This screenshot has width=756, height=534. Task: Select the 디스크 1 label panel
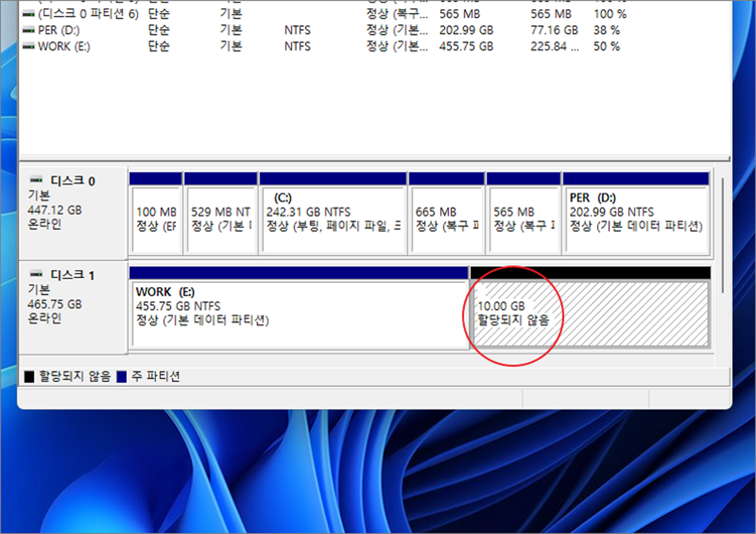point(73,307)
